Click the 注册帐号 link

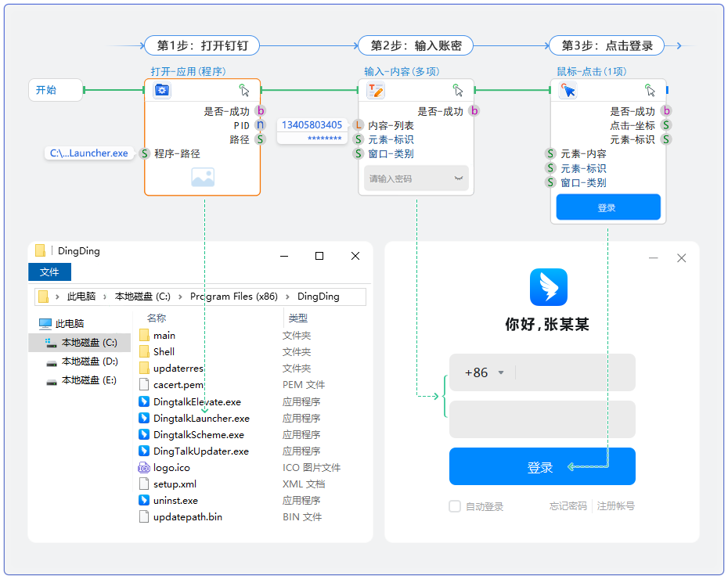(x=615, y=506)
